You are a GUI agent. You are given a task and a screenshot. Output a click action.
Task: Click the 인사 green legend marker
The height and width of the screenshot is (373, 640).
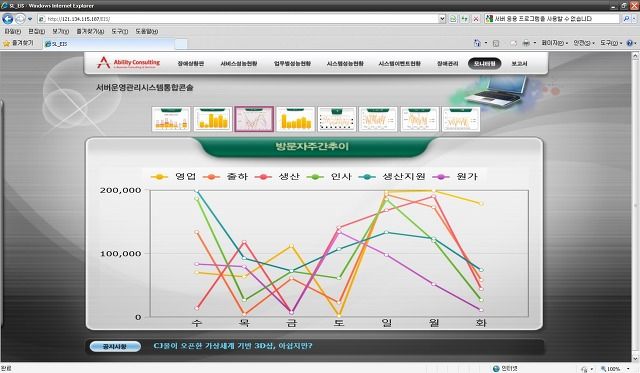[315, 177]
